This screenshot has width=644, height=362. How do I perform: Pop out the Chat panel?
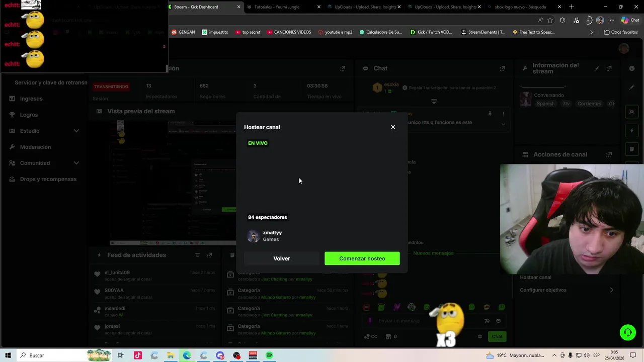pos(502,68)
